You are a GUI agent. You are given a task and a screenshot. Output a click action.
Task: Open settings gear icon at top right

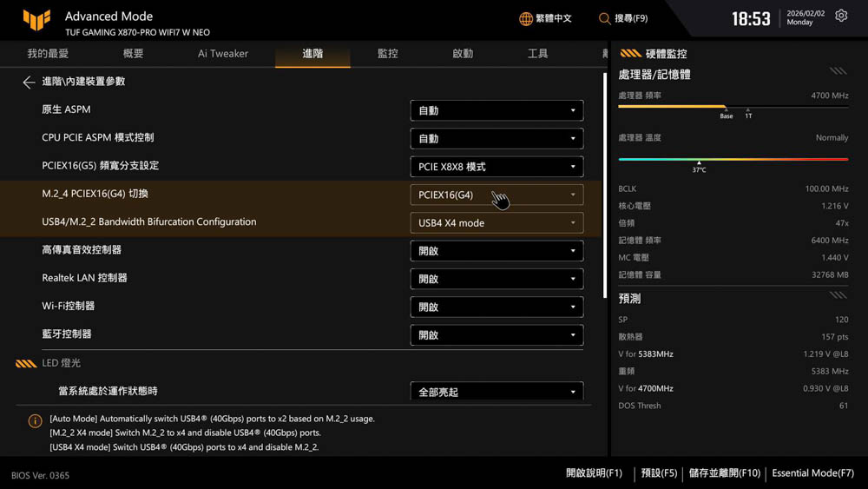841,17
